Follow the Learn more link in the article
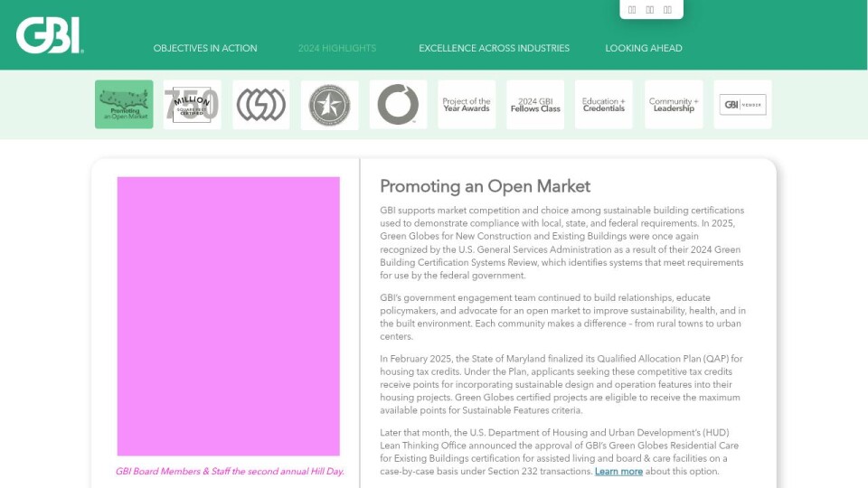868x488 pixels. point(618,472)
